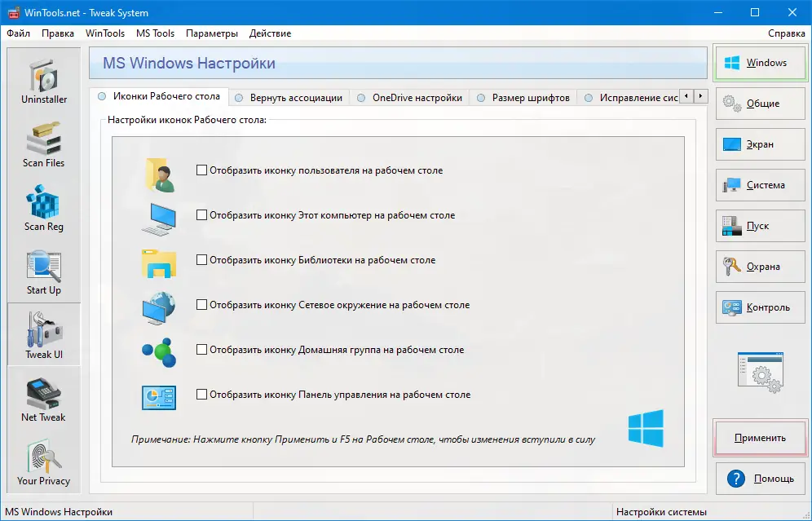Open the Общие settings section
812x521 pixels.
coord(760,104)
